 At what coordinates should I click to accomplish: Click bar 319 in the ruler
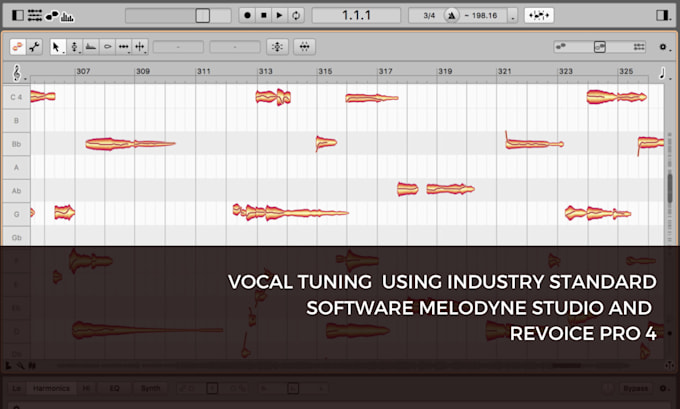445,71
